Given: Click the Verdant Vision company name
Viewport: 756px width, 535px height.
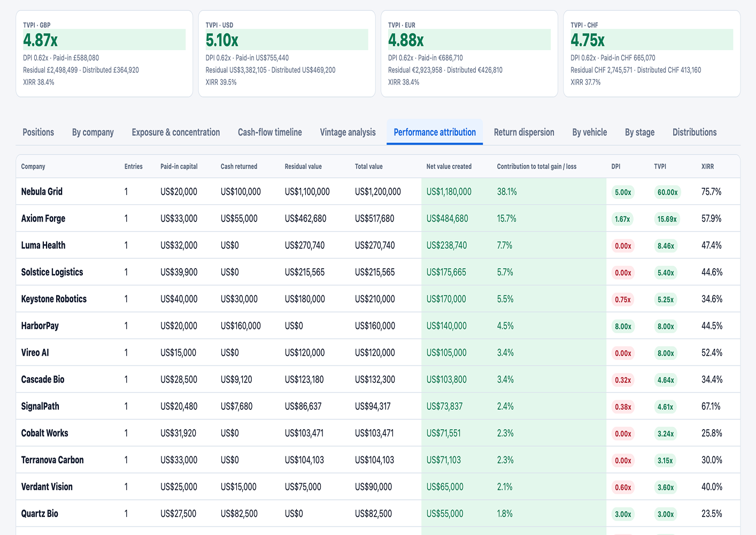Looking at the screenshot, I should tap(47, 486).
